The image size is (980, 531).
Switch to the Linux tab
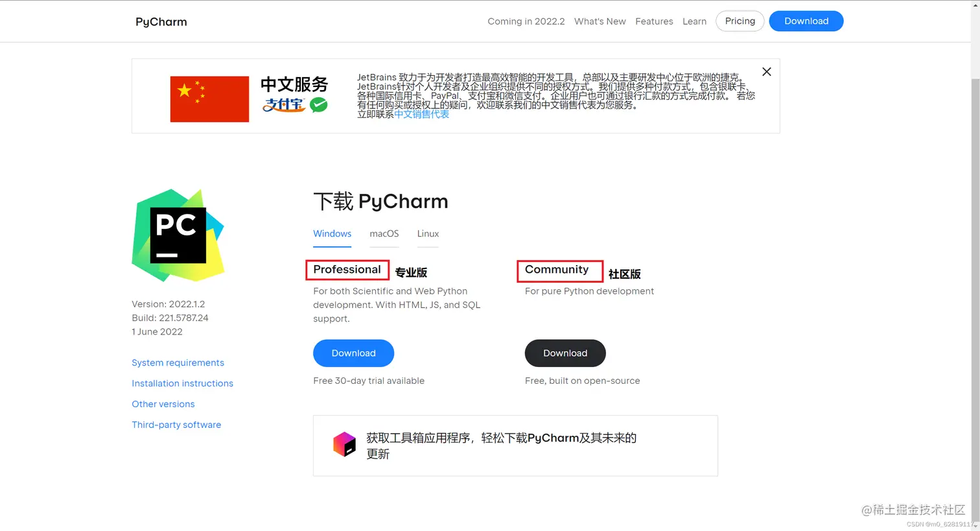428,233
